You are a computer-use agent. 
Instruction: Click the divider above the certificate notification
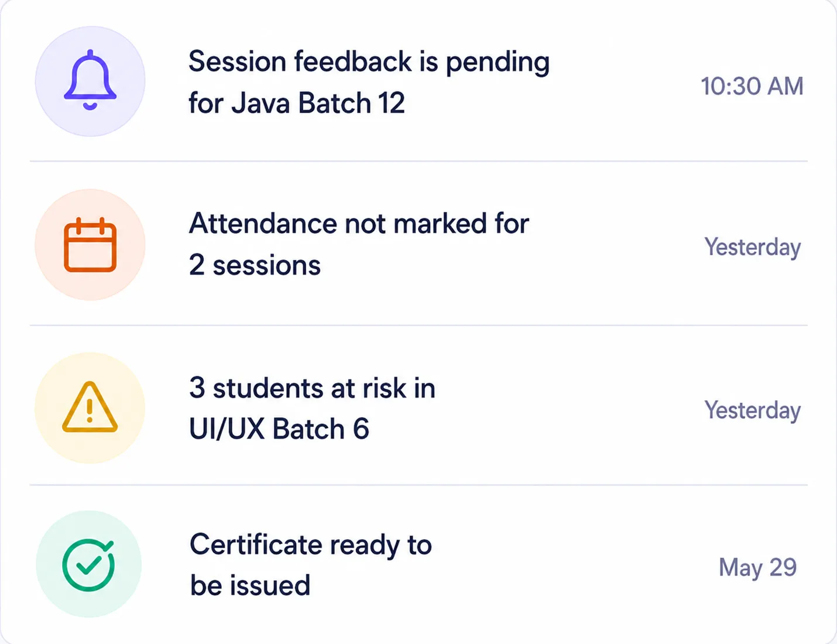418,485
